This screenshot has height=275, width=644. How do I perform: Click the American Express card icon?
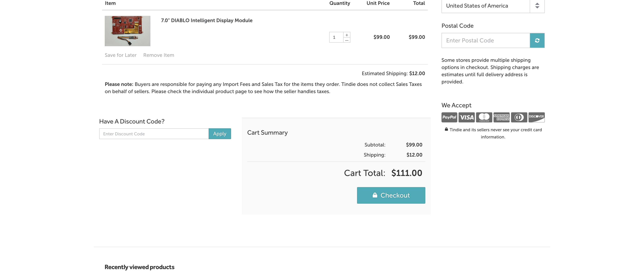pyautogui.click(x=501, y=117)
